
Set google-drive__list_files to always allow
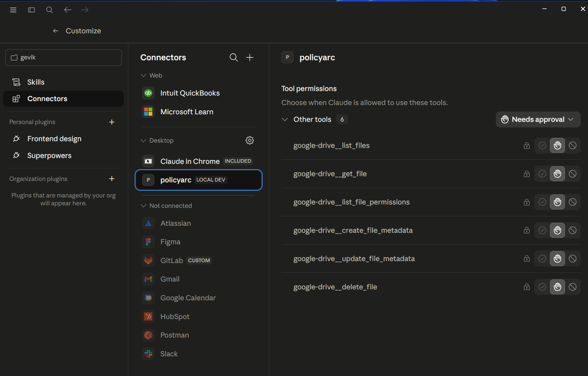542,145
